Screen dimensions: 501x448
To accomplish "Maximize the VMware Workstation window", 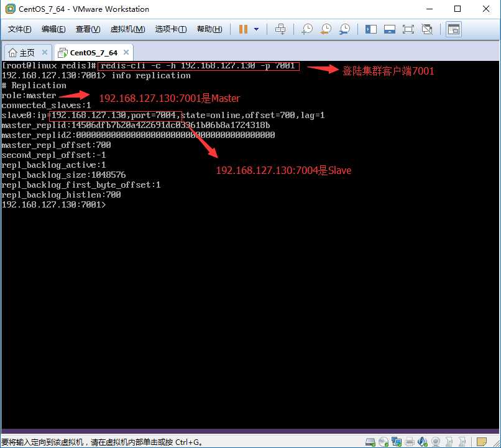I will tap(457, 9).
